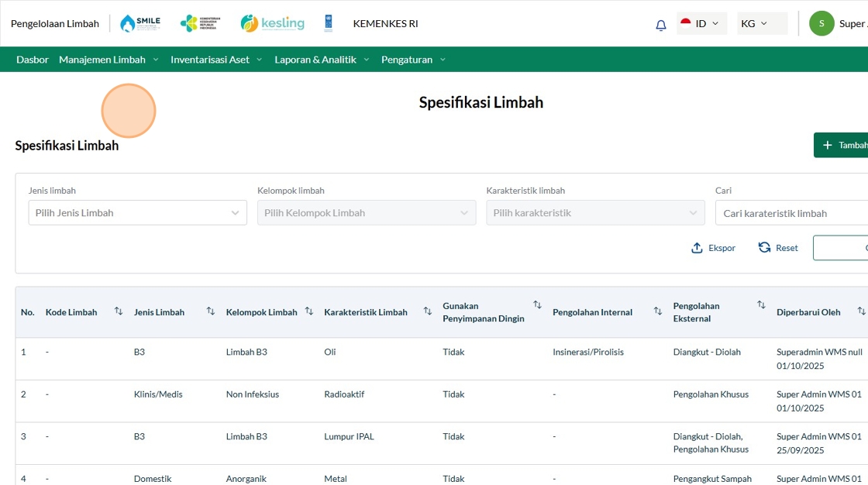Screen dimensions: 868x485
Task: Click the Reset filter button
Action: [778, 248]
